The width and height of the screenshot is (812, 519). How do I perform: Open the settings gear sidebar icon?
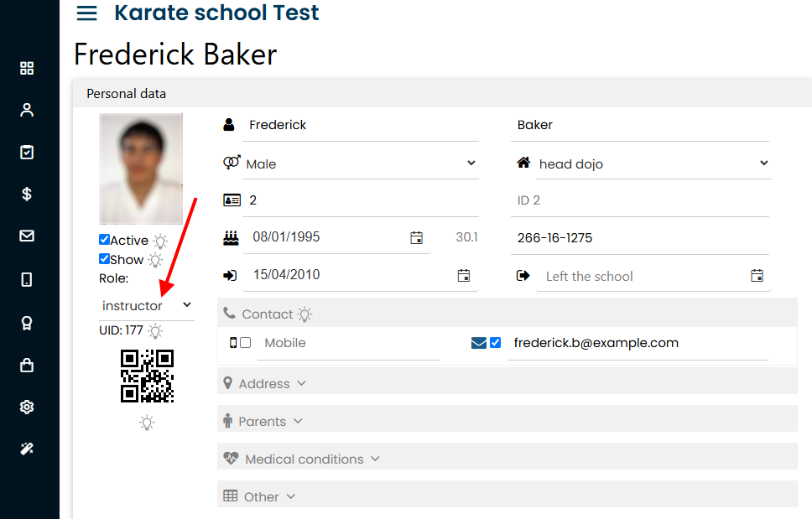(27, 407)
